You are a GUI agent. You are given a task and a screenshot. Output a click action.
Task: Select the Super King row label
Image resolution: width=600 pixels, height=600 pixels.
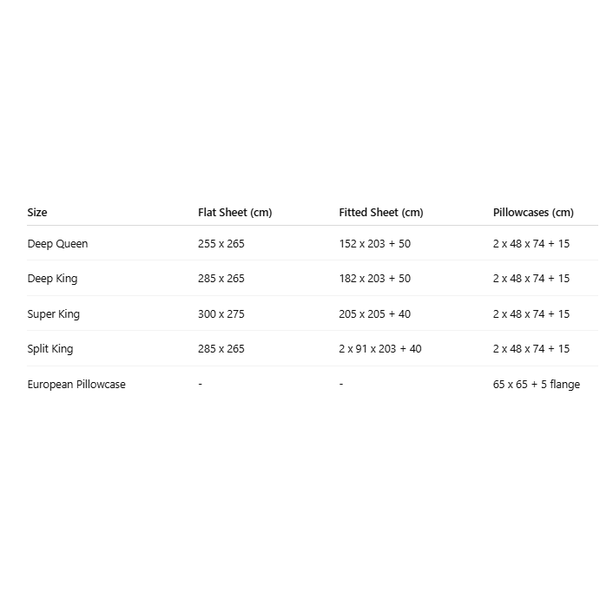click(x=53, y=314)
